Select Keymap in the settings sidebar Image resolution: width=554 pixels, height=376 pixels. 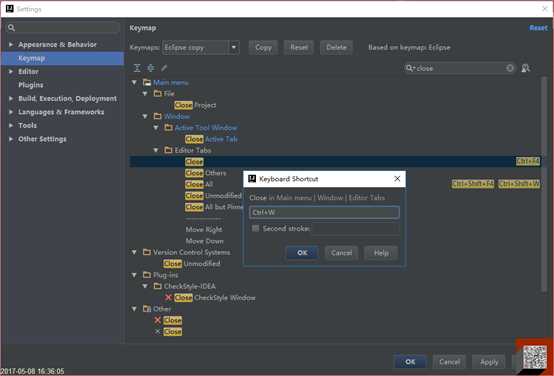[x=63, y=58]
